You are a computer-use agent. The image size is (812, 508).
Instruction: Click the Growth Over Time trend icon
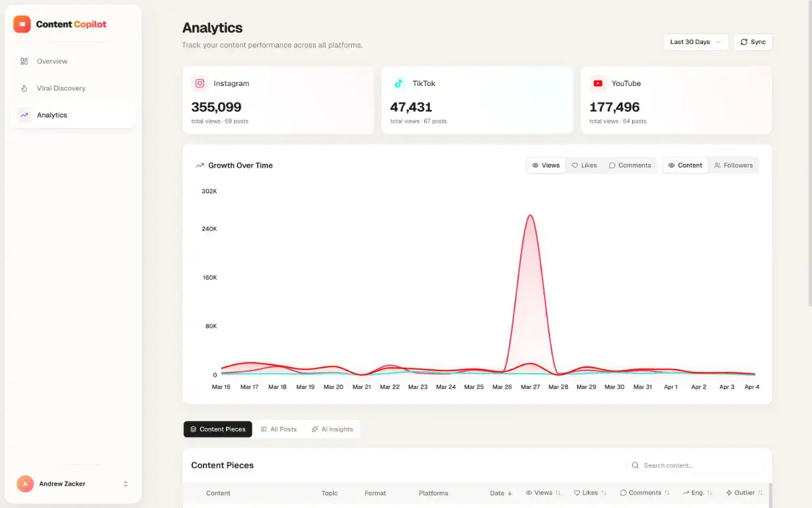coord(200,165)
